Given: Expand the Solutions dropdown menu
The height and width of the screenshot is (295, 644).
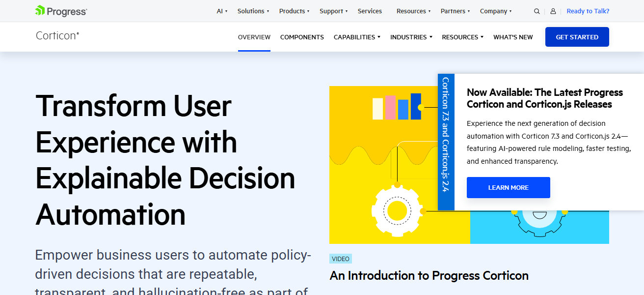Looking at the screenshot, I should click(x=253, y=11).
